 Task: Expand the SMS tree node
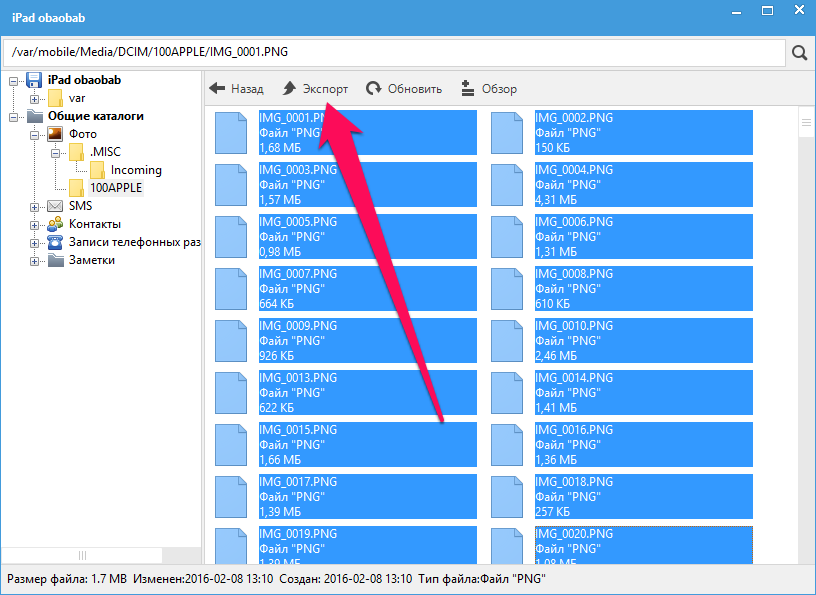[x=35, y=206]
